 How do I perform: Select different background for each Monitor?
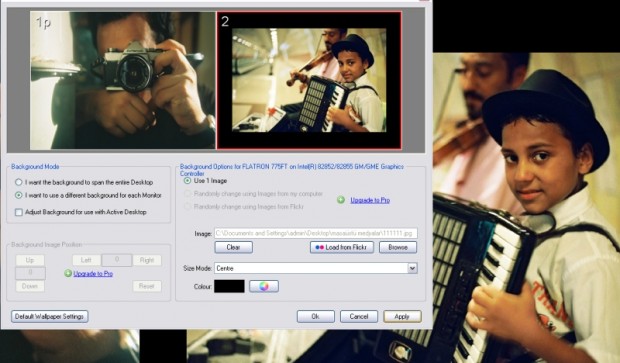point(19,195)
